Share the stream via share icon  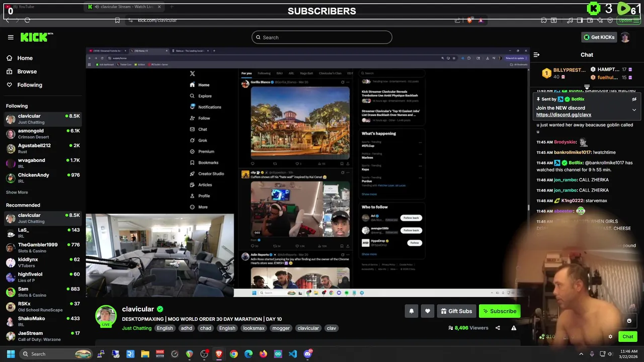[498, 328]
